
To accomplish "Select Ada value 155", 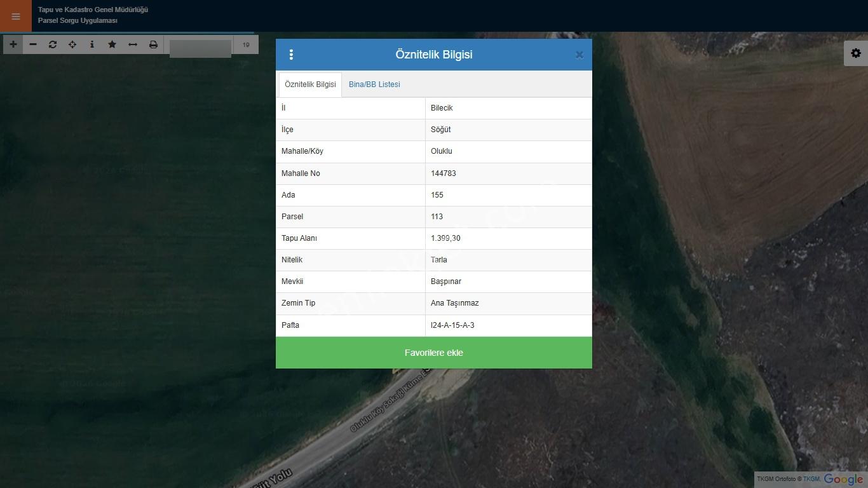I will [437, 195].
